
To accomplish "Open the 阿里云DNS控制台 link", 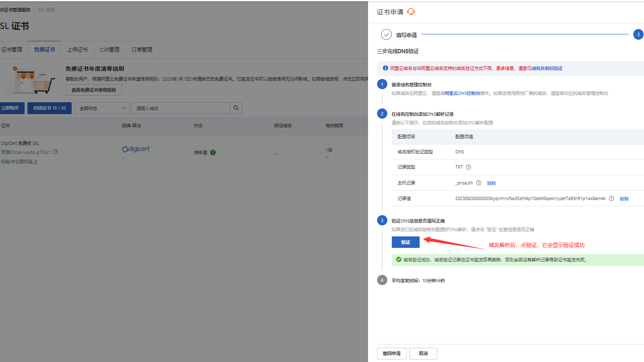I will point(462,93).
